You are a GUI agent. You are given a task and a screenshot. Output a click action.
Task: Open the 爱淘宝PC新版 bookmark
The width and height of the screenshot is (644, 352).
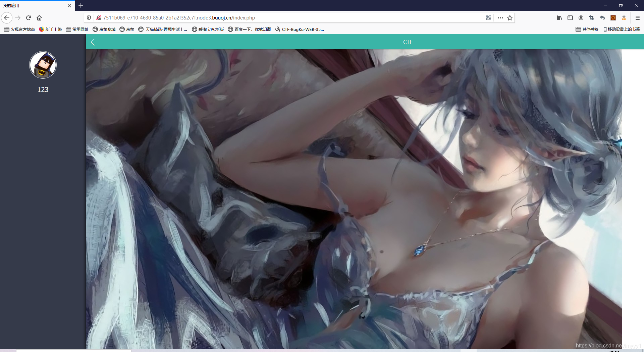[208, 29]
